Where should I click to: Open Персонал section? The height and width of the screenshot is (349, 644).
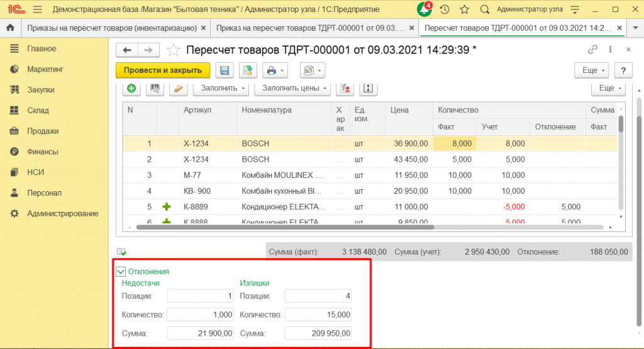tap(44, 192)
